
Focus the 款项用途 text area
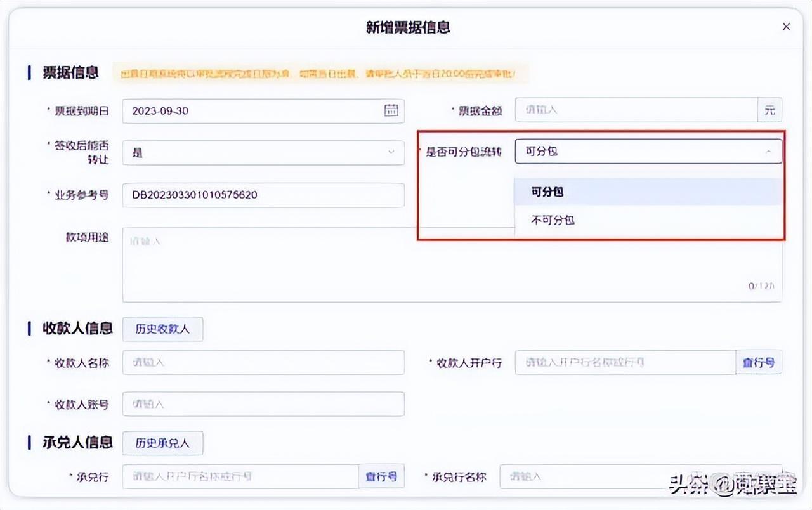[x=317, y=265]
